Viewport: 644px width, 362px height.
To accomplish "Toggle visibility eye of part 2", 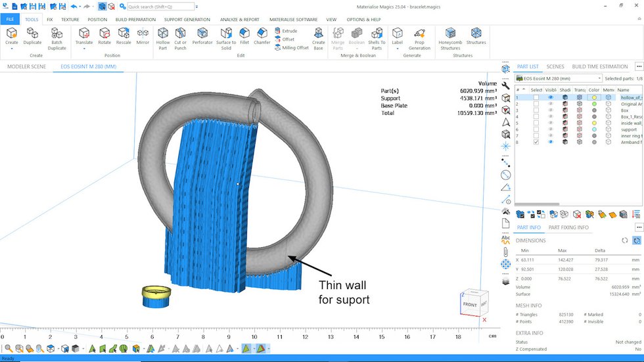I will tap(551, 104).
